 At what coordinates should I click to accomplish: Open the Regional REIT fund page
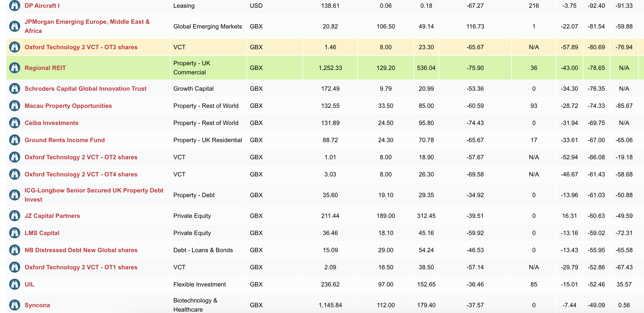[x=45, y=68]
